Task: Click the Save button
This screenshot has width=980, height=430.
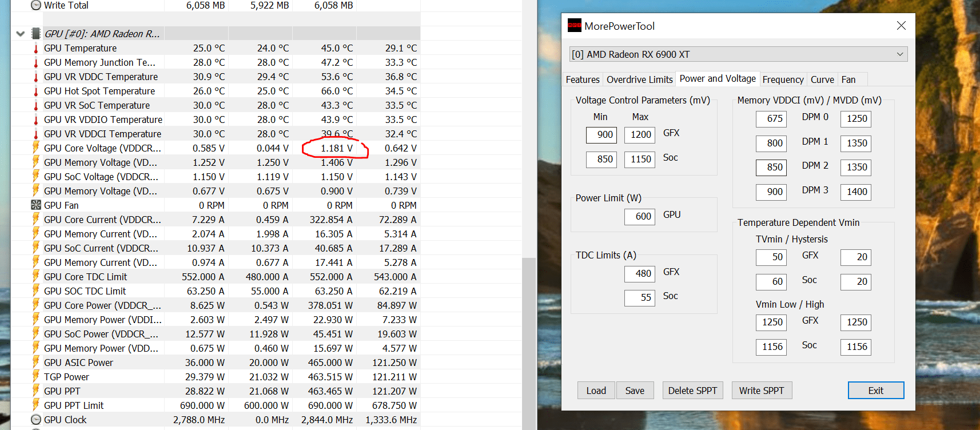Action: click(635, 391)
